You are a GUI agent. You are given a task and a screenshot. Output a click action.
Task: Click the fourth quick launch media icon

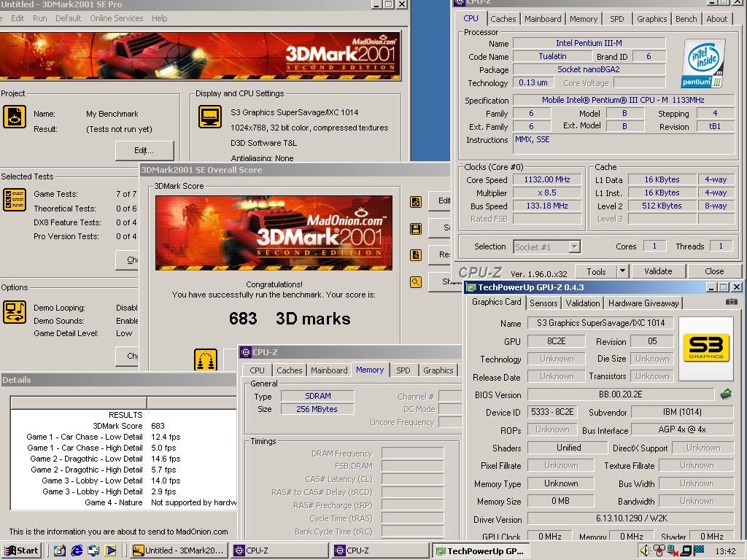(x=111, y=551)
